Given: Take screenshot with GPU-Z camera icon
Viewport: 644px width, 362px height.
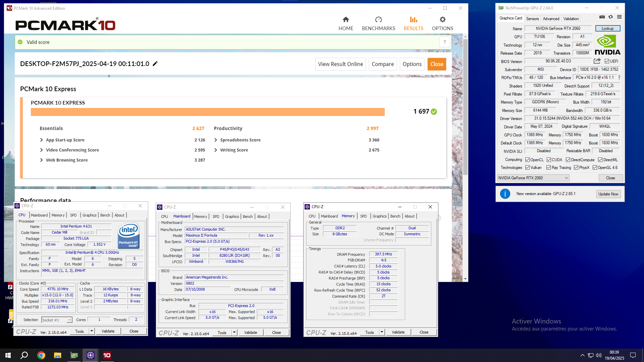Looking at the screenshot, I should pyautogui.click(x=602, y=17).
